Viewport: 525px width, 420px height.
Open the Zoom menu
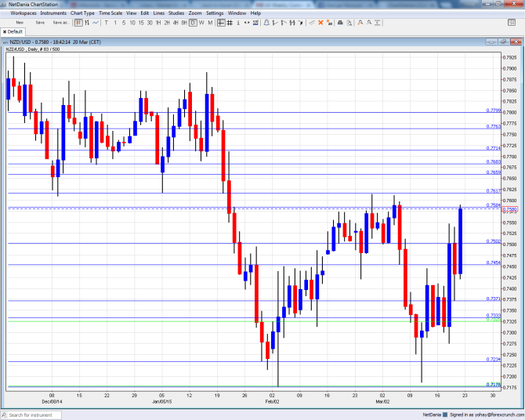[195, 13]
